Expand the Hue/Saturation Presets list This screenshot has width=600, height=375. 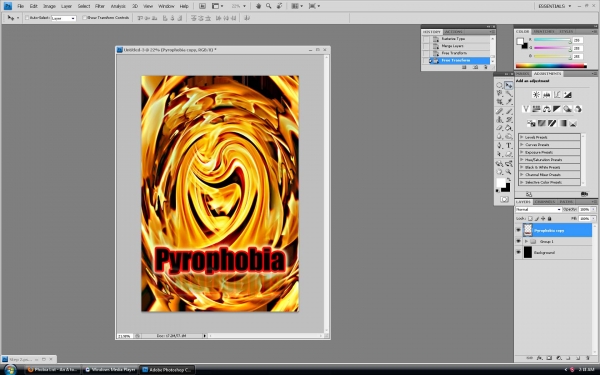pyautogui.click(x=521, y=160)
